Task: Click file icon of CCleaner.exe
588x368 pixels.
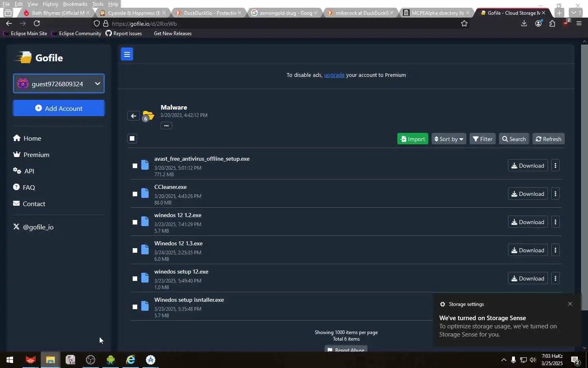Action: point(145,193)
